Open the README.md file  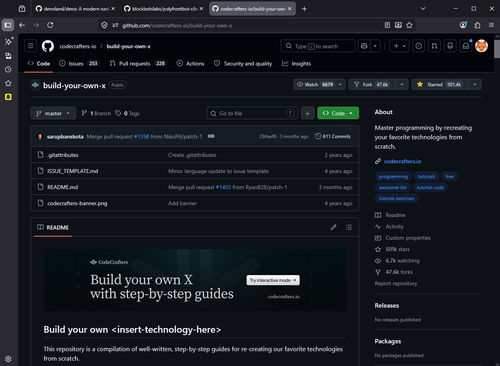point(62,187)
